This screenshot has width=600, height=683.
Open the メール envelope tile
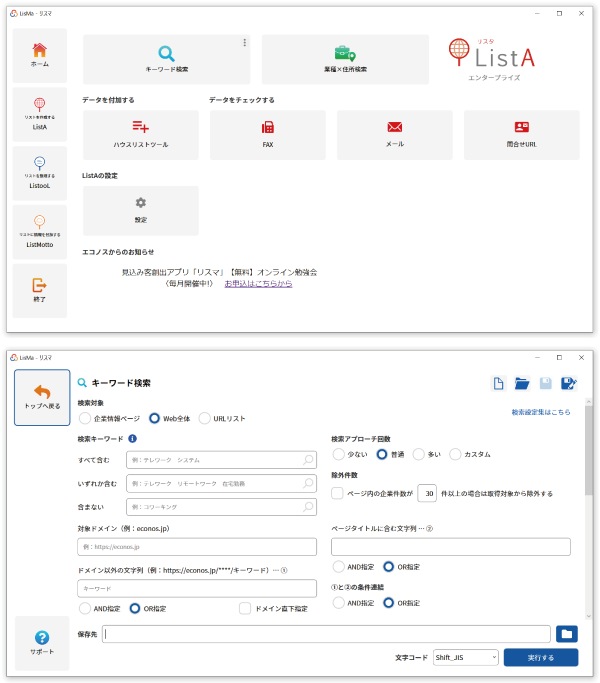[394, 134]
